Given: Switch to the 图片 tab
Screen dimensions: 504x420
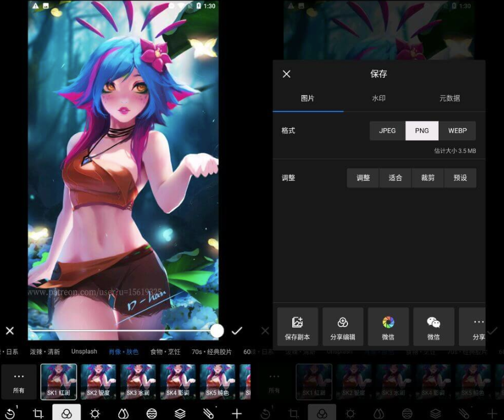Looking at the screenshot, I should [x=307, y=99].
